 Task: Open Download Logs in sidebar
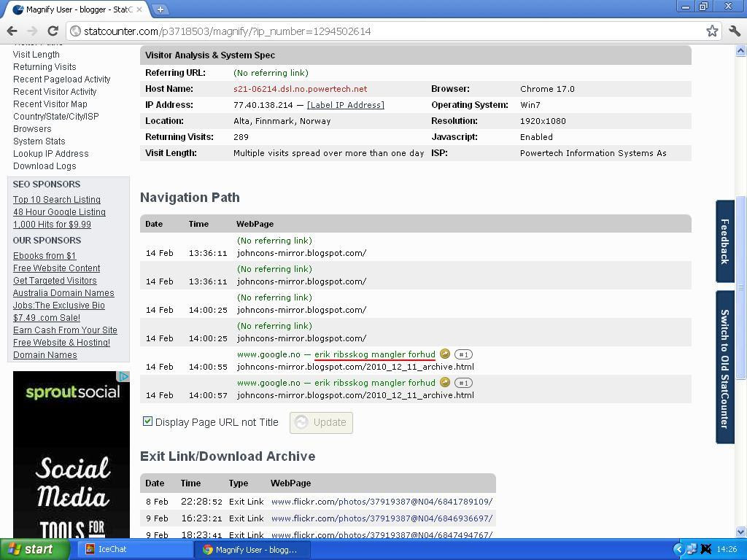pyautogui.click(x=44, y=166)
